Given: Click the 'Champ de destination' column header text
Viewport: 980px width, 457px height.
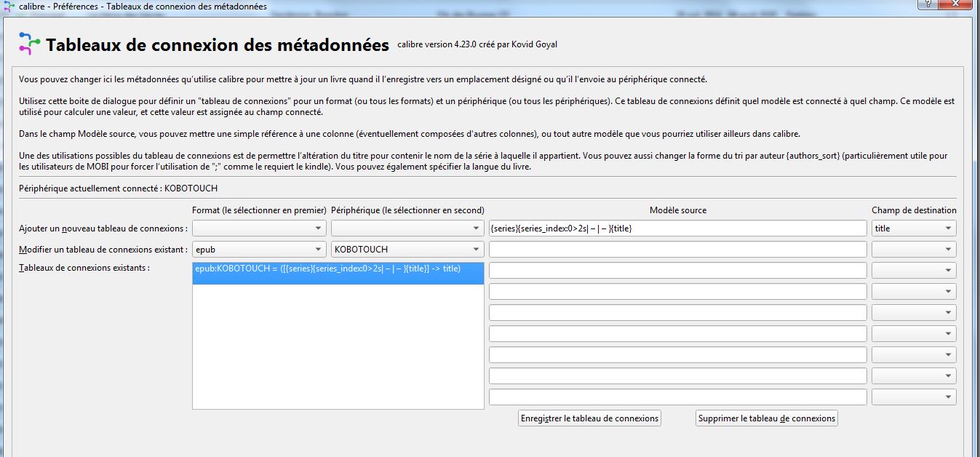Looking at the screenshot, I should [x=914, y=210].
